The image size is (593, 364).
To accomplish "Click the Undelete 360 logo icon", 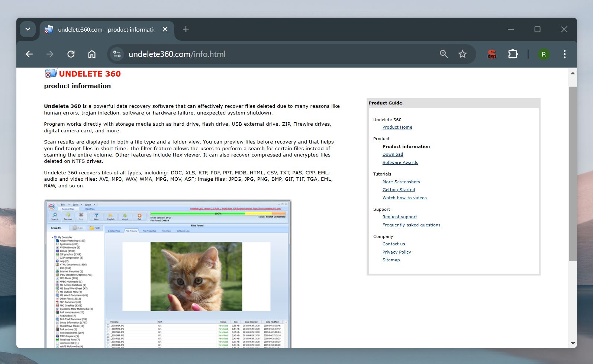I will (51, 73).
